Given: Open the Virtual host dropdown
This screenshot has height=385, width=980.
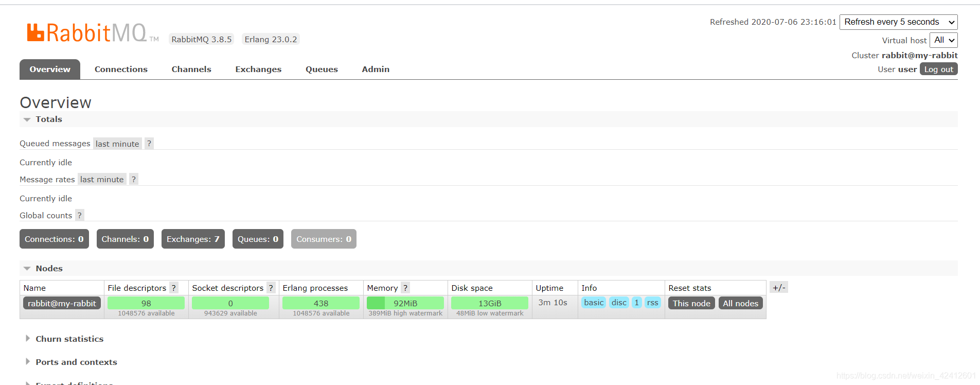Looking at the screenshot, I should point(943,40).
